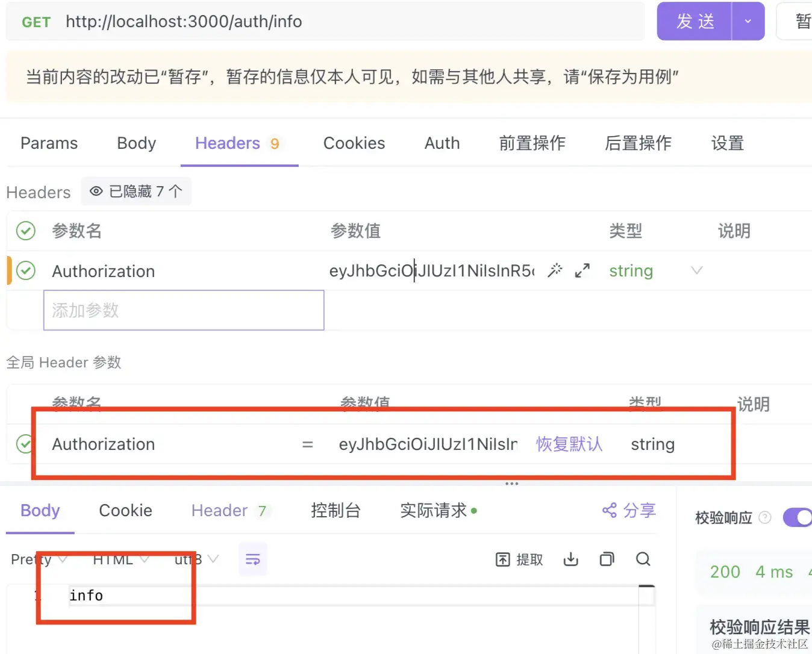This screenshot has height=654, width=812.
Task: Click the share icon next to 分享
Action: (x=610, y=511)
